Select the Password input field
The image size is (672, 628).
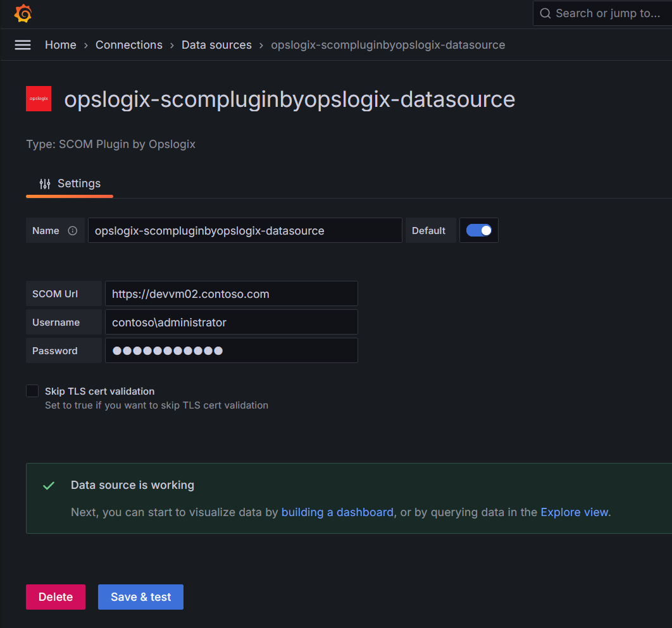(231, 350)
